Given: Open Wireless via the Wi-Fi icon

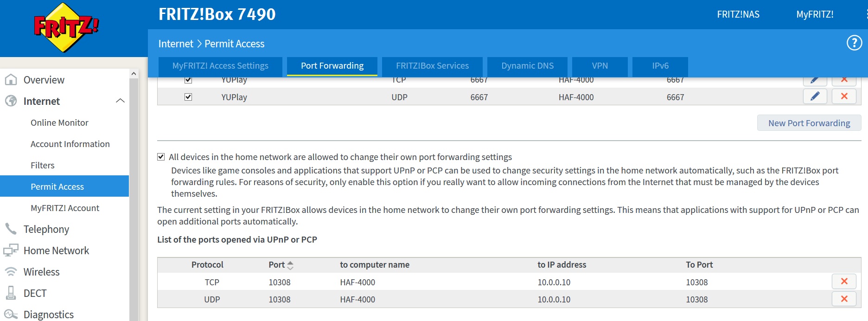Looking at the screenshot, I should [x=11, y=271].
